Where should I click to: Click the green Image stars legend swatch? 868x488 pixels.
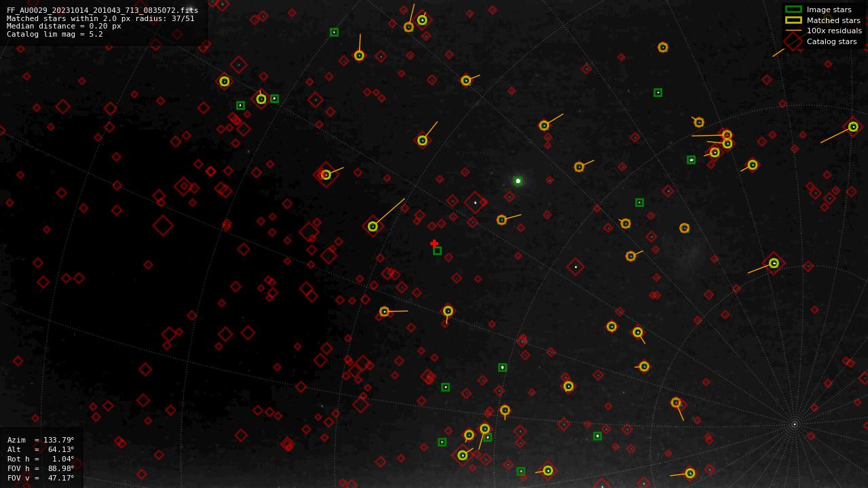[793, 10]
